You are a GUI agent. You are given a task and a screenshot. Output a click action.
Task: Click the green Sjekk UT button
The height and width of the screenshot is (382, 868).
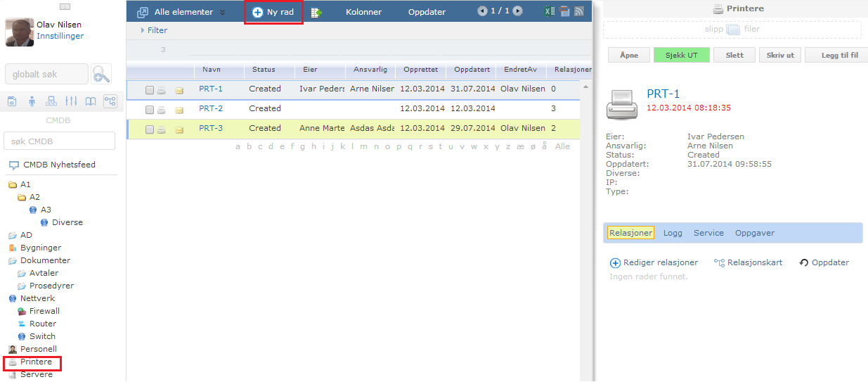(682, 55)
